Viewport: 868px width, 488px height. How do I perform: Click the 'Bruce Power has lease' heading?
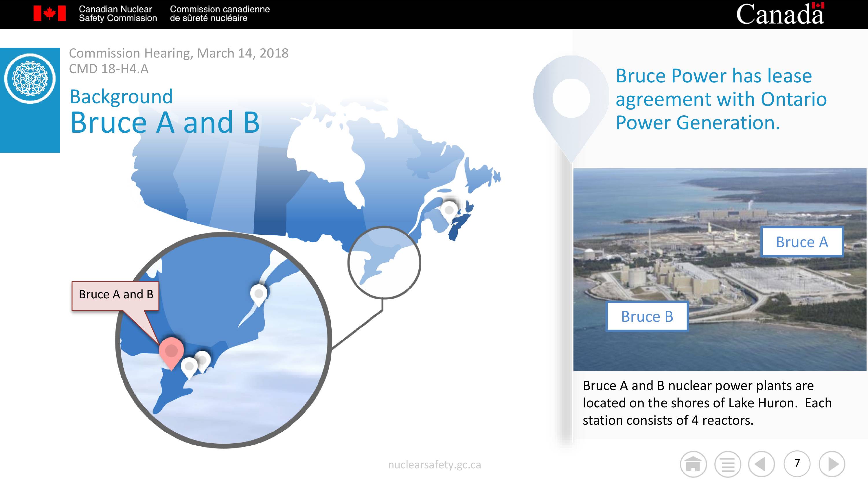click(x=714, y=76)
